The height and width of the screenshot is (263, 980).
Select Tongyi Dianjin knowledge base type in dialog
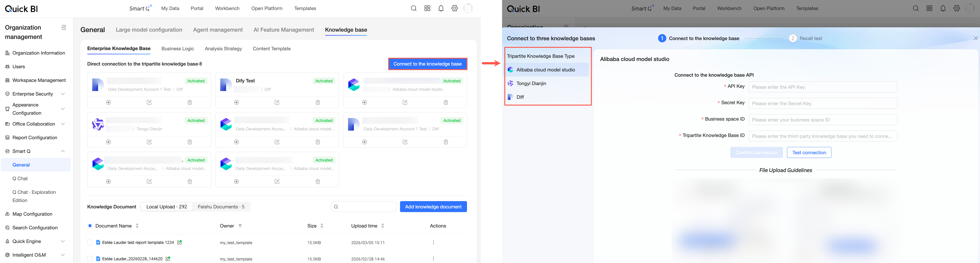[x=547, y=84]
